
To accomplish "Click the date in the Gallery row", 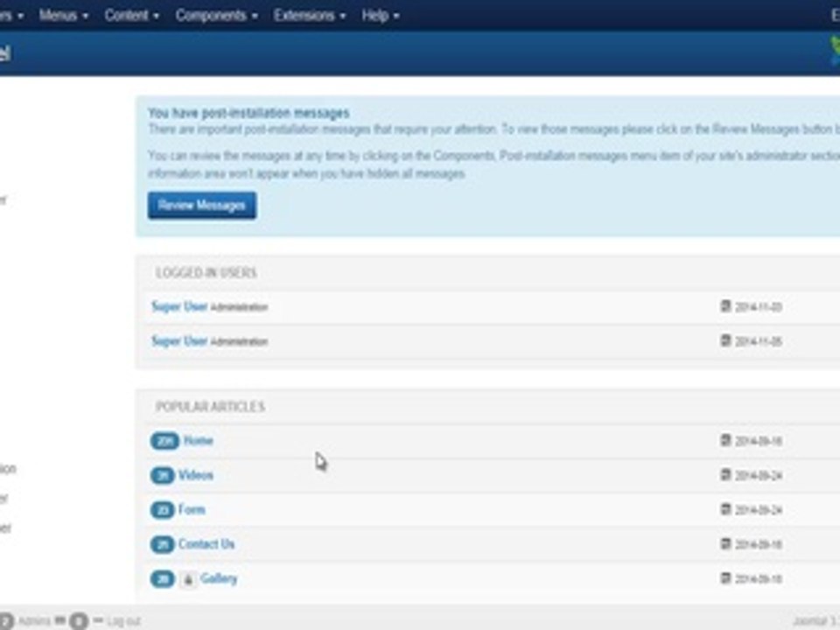I will (x=758, y=579).
